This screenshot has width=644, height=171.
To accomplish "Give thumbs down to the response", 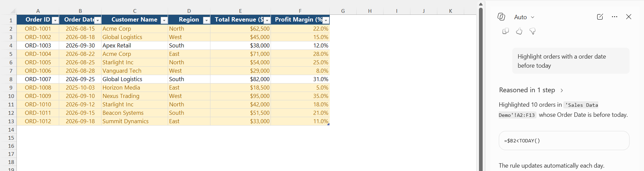I will tap(532, 31).
